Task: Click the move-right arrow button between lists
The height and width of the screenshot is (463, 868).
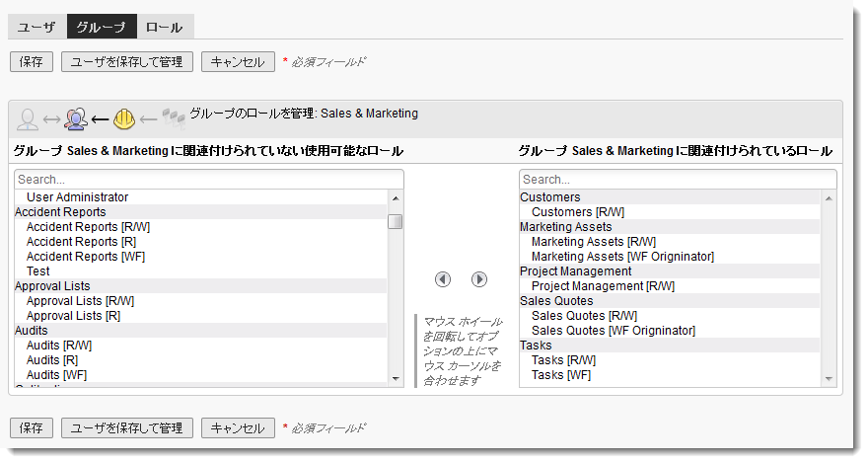Action: point(479,279)
